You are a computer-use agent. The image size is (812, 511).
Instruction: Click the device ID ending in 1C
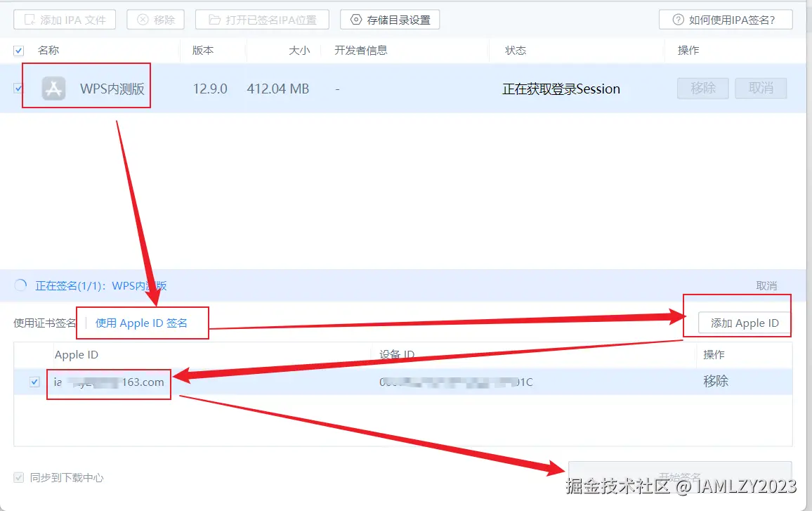pos(456,382)
